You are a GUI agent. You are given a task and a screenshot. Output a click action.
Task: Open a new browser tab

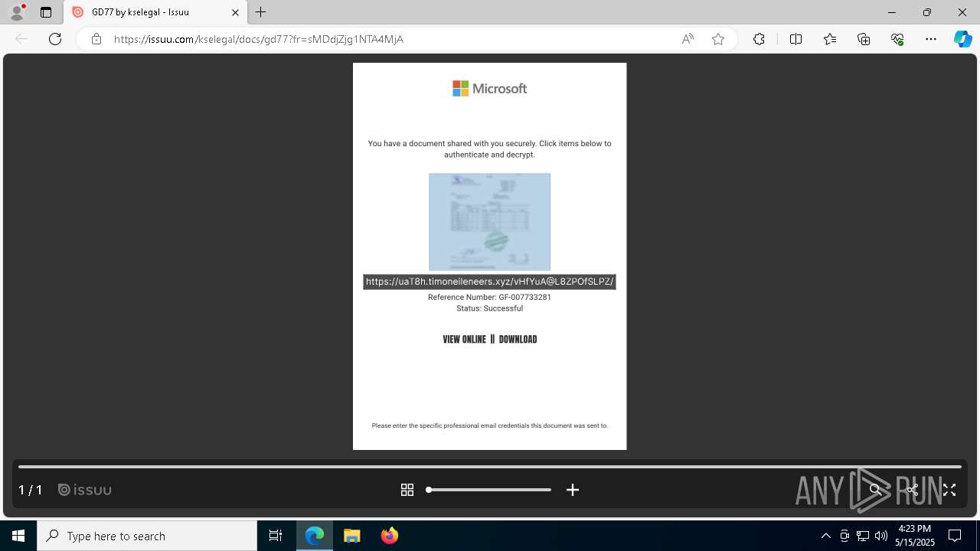click(261, 12)
